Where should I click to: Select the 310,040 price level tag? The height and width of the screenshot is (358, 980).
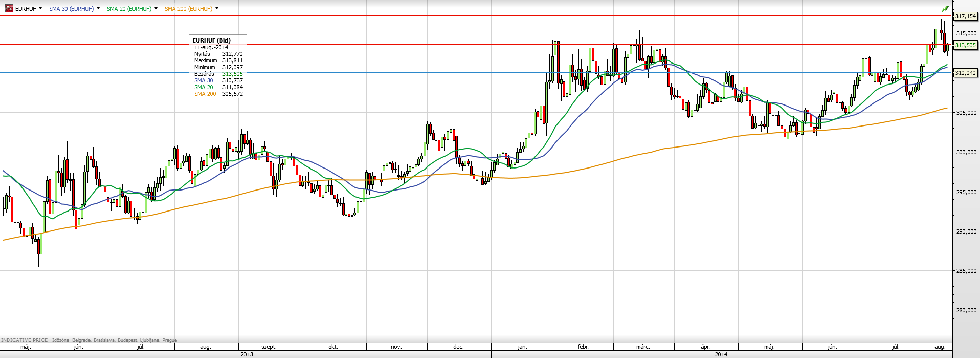(966, 73)
